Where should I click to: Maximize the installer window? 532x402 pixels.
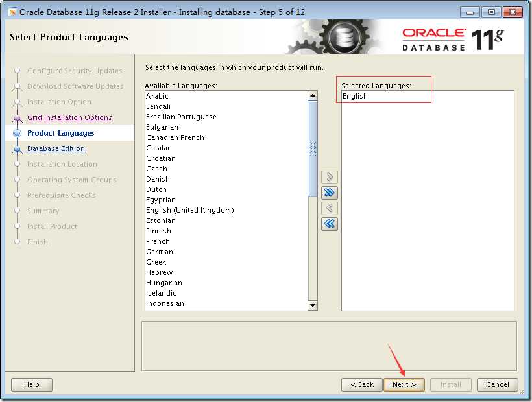coord(491,12)
